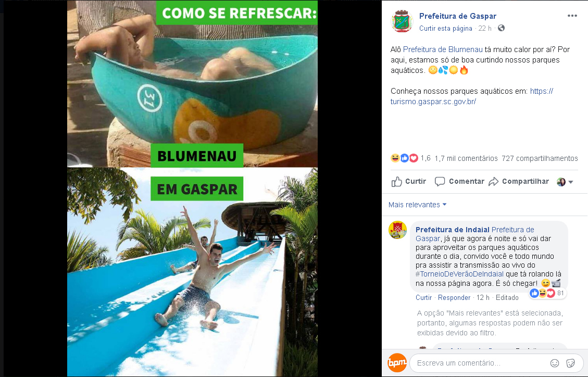This screenshot has width=588, height=377.
Task: Click Curtir esta página link
Action: 445,29
